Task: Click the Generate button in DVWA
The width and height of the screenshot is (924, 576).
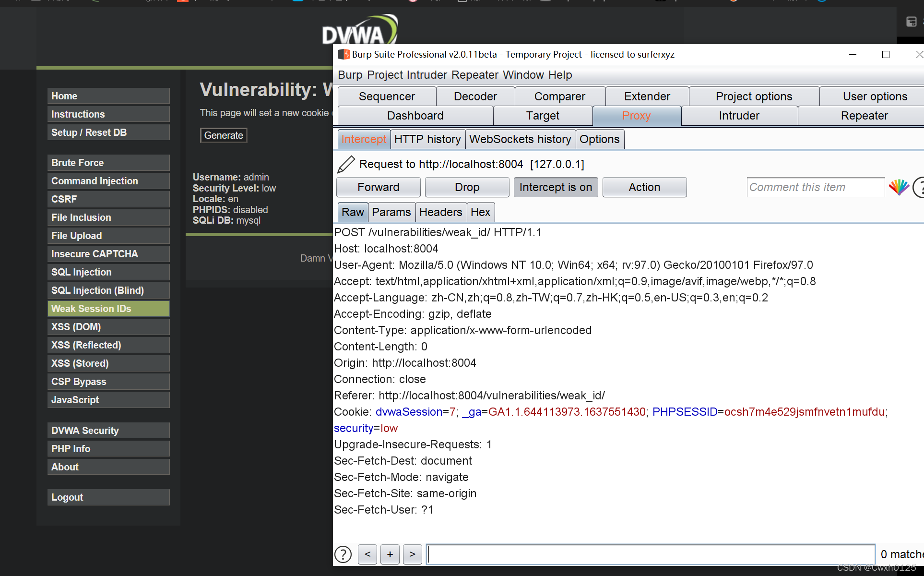Action: (x=224, y=135)
